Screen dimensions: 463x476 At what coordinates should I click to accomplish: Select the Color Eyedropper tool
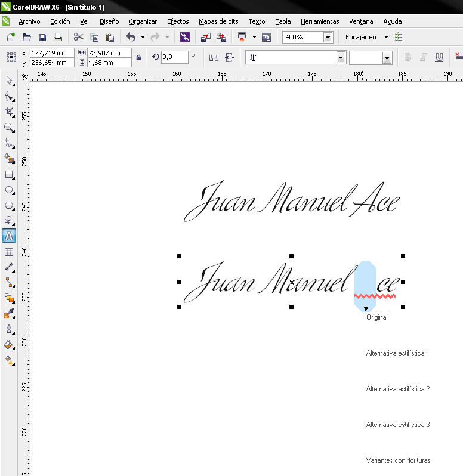coord(9,314)
